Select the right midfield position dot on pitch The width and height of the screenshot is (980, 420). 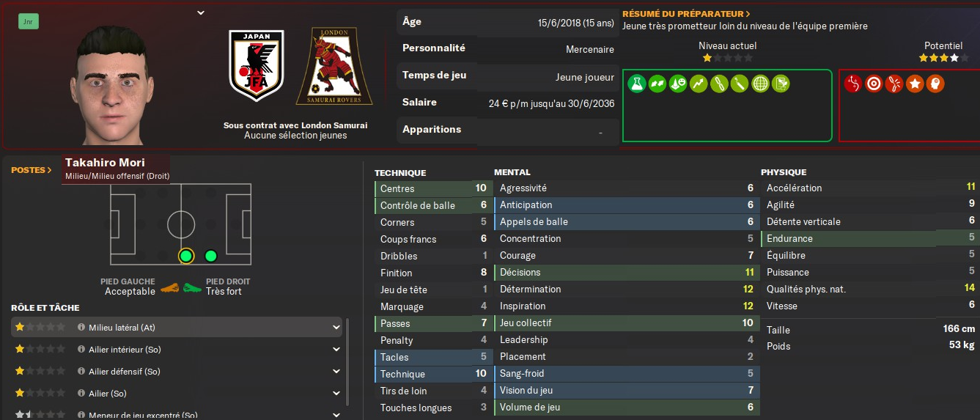click(211, 256)
